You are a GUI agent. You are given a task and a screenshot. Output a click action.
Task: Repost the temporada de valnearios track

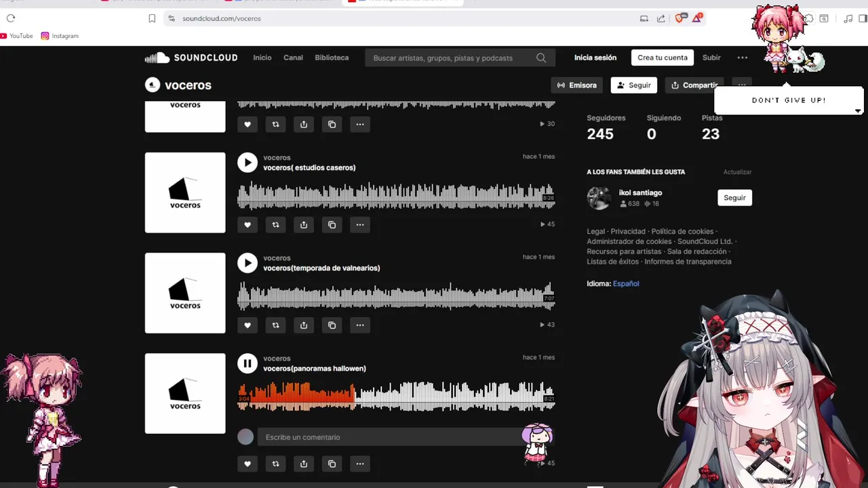(275, 325)
